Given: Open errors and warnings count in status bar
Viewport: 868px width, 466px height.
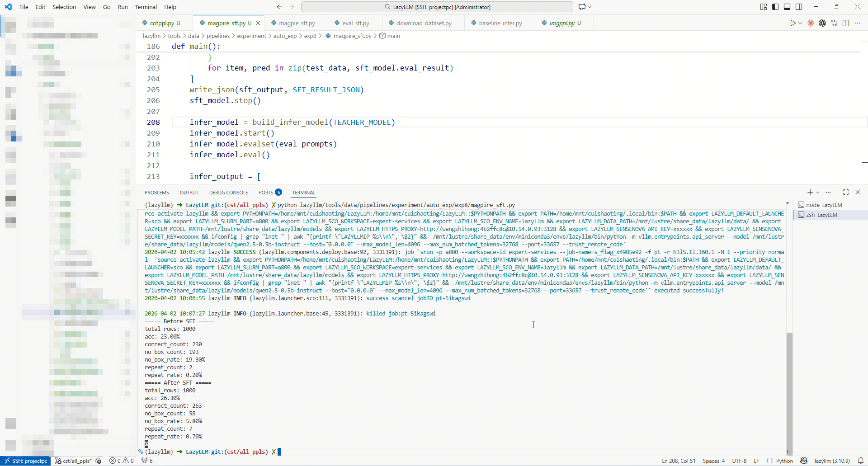Looking at the screenshot, I should coord(122,461).
